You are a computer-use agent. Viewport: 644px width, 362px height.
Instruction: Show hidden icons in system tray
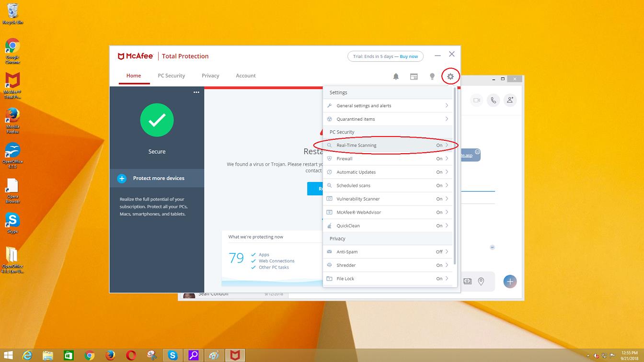click(x=588, y=356)
